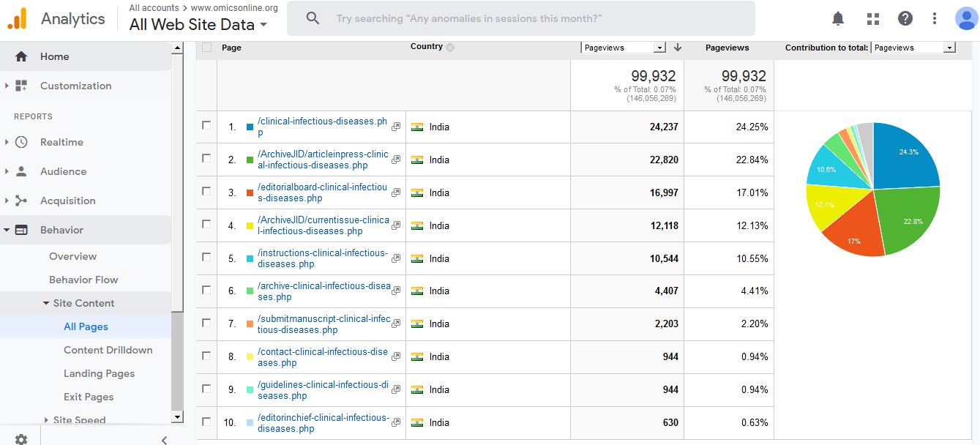
Task: Open Content Drilldown report
Action: [x=108, y=350]
